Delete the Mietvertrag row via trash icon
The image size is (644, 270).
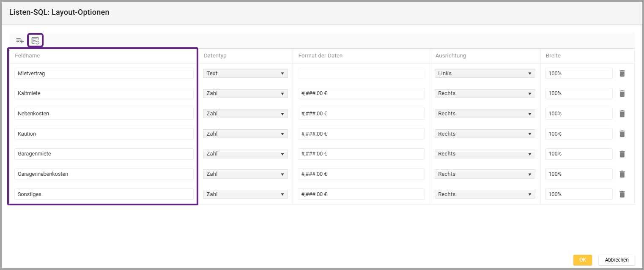[622, 74]
